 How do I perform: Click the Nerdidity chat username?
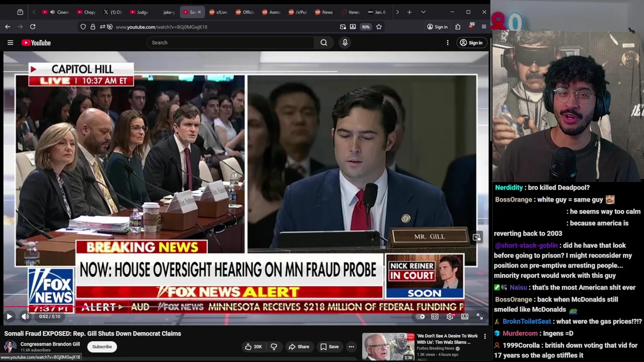[x=509, y=188]
